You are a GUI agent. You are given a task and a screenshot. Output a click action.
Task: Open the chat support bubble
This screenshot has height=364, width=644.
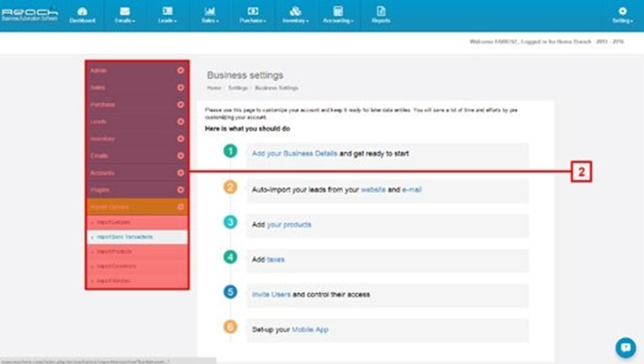coord(626,347)
